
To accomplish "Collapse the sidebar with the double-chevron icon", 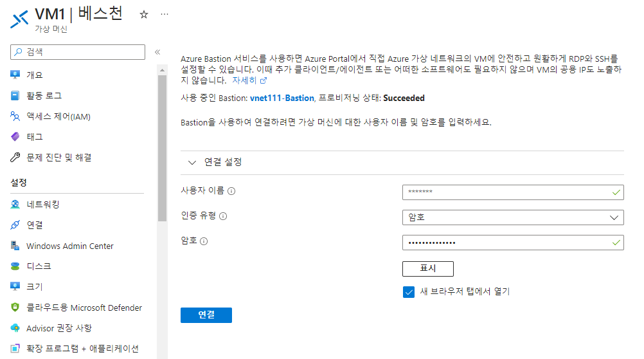I will (x=157, y=52).
